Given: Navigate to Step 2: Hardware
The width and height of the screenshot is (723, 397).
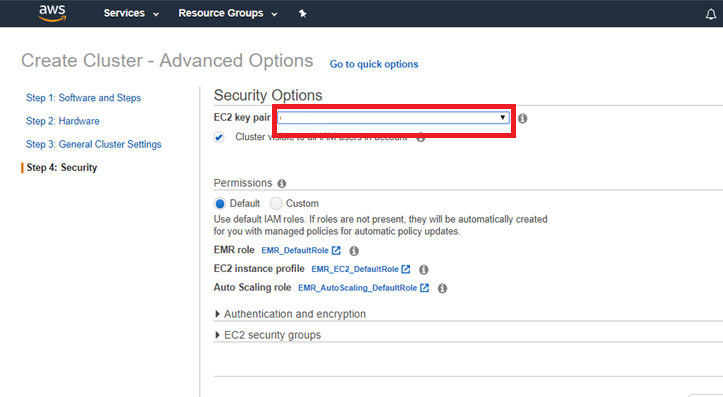Looking at the screenshot, I should (63, 121).
